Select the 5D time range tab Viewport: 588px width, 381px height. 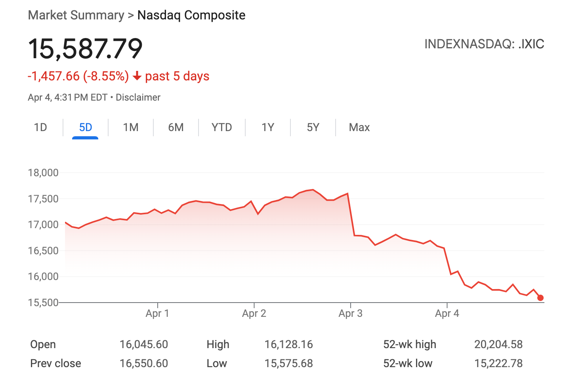[x=85, y=128]
